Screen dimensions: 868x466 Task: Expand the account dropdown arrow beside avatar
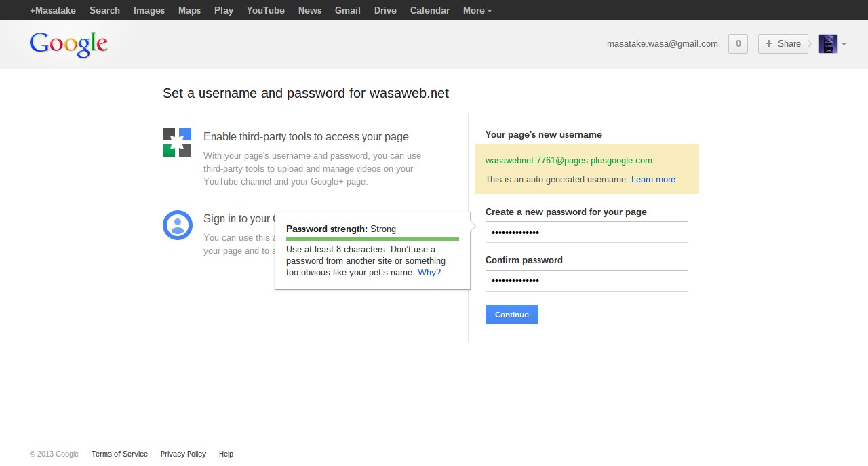tap(844, 44)
